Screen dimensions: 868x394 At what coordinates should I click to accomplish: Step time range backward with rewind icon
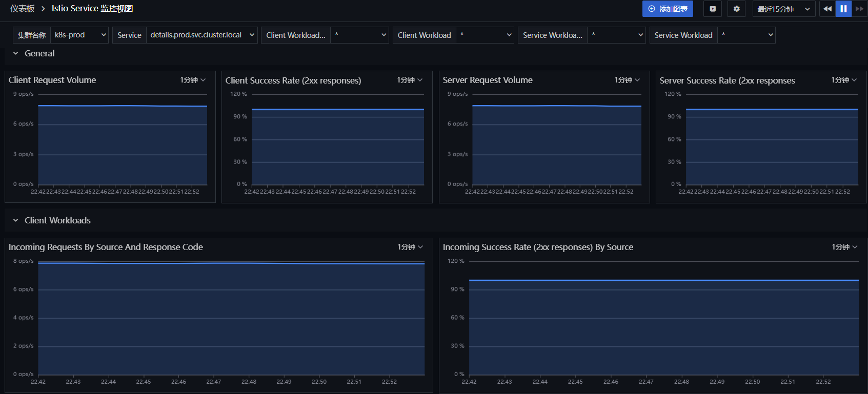click(x=827, y=9)
